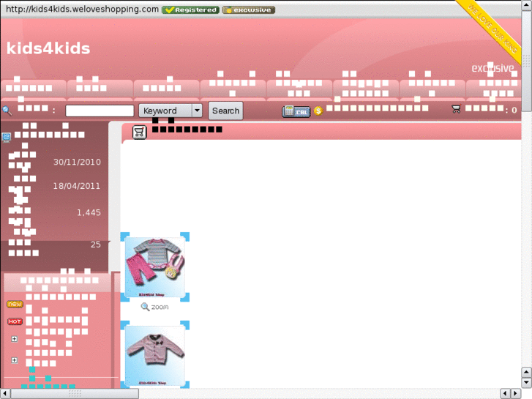532x399 pixels.
Task: Focus the search text field
Action: (x=100, y=111)
